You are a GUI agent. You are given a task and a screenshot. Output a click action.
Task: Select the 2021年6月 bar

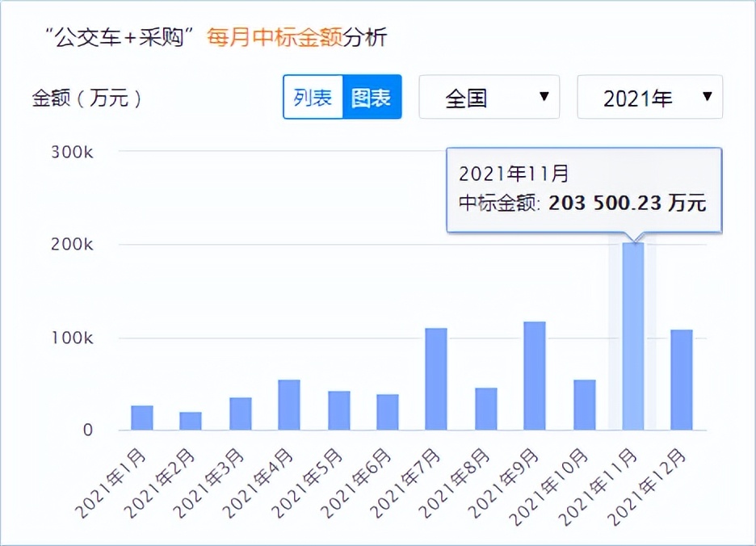coord(386,412)
